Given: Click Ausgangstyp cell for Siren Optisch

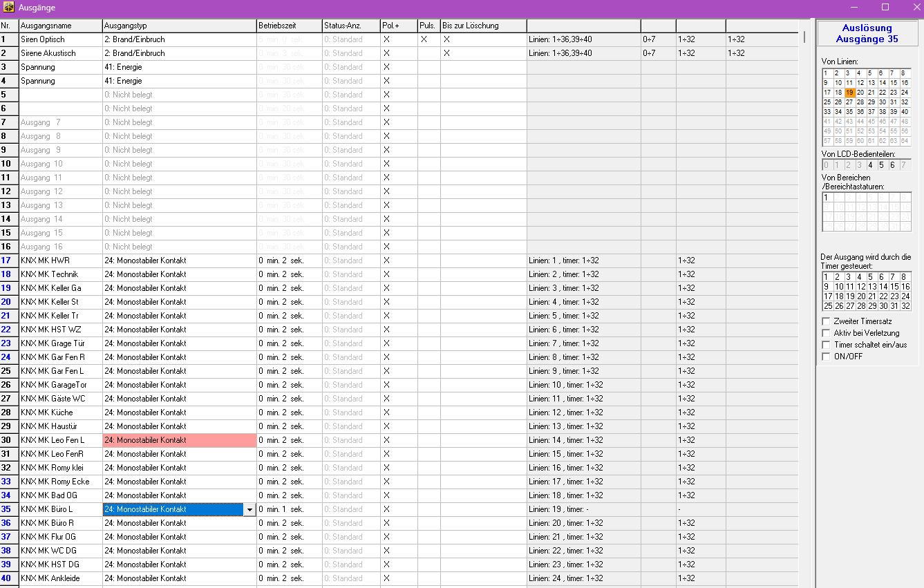Looking at the screenshot, I should coord(179,39).
